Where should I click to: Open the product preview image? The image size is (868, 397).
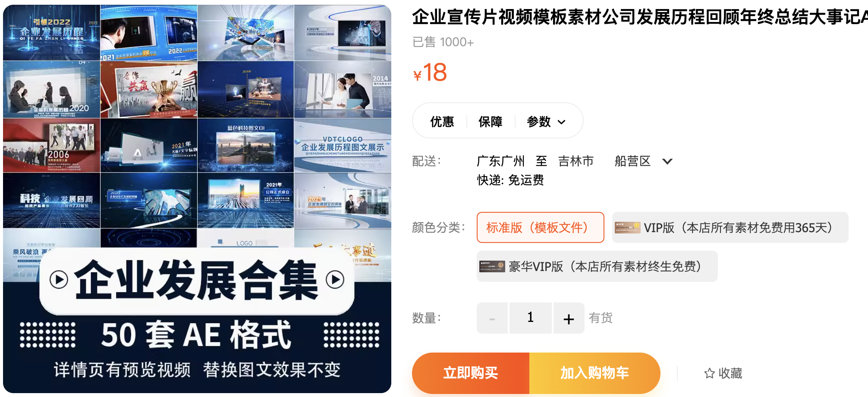[x=197, y=129]
